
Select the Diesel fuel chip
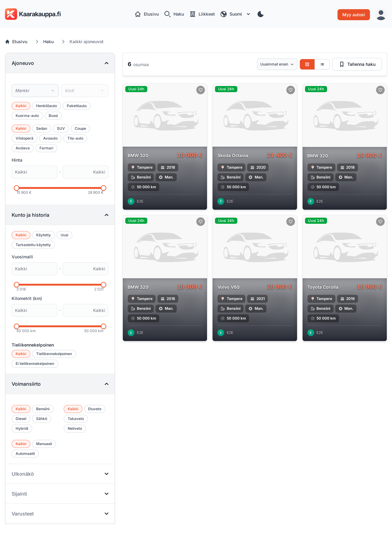(x=21, y=419)
